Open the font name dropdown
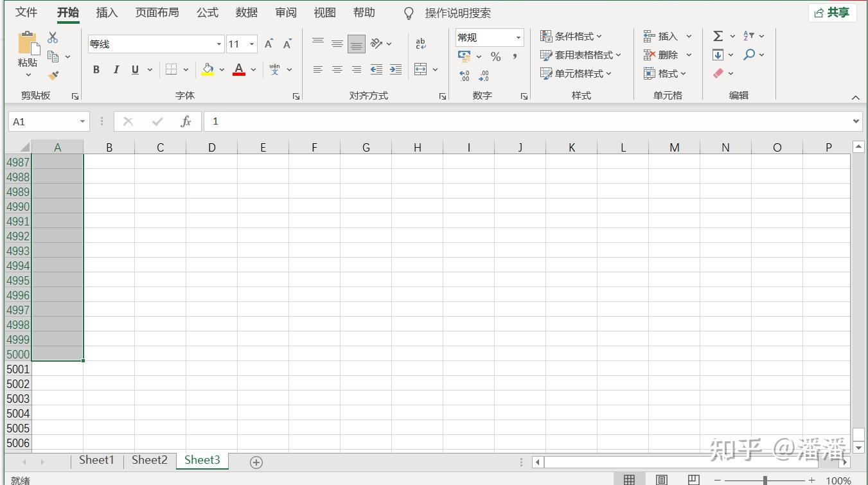This screenshot has width=868, height=485. pyautogui.click(x=218, y=44)
